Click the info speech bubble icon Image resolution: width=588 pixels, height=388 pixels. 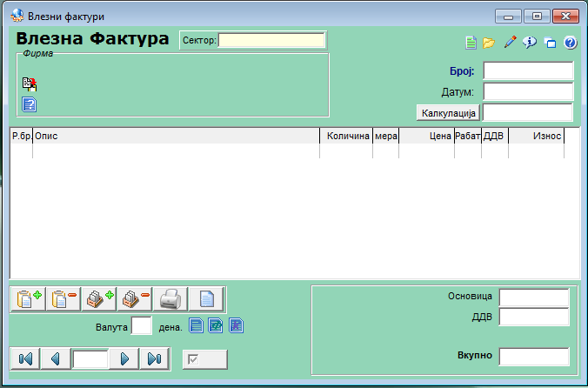pyautogui.click(x=529, y=43)
